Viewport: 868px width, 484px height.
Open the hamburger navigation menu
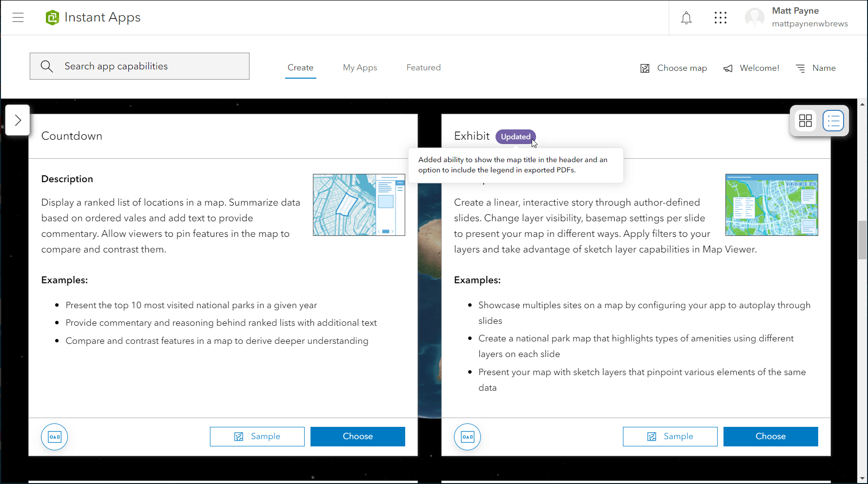click(18, 18)
